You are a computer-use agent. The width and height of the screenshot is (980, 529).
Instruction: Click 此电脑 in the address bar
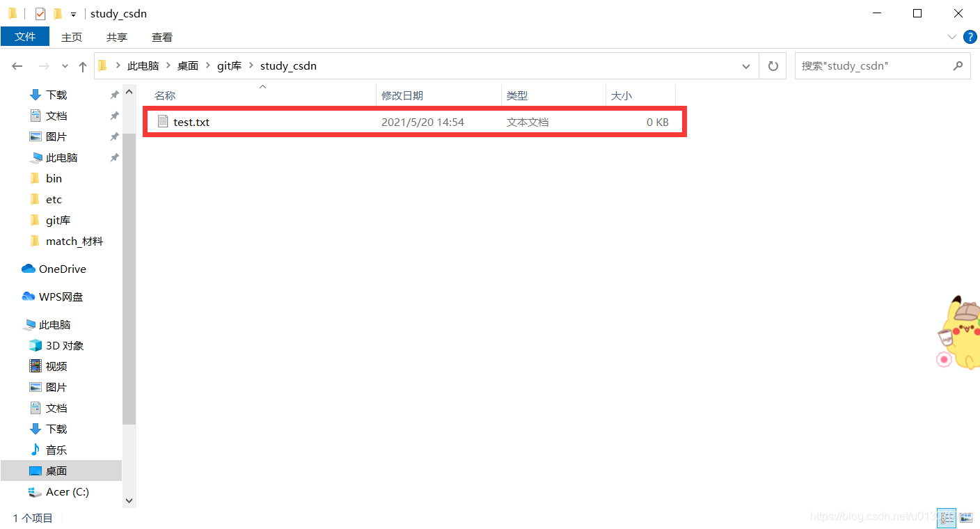point(143,66)
